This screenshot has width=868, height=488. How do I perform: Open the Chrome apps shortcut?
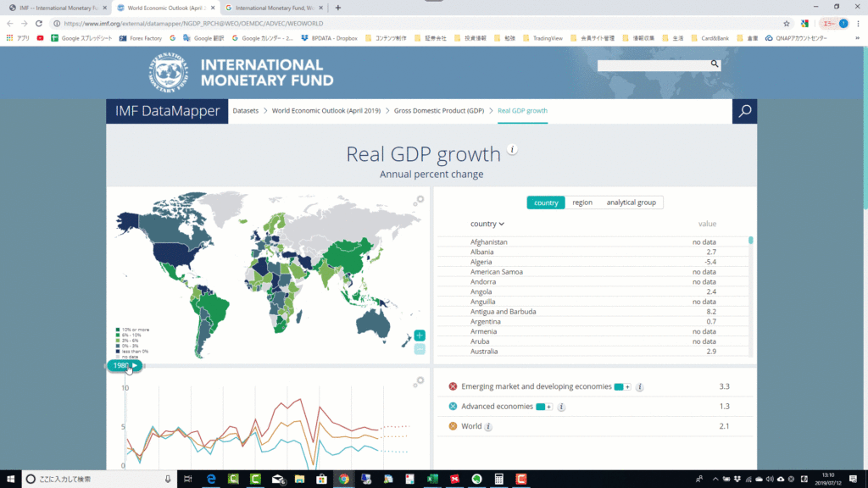tap(17, 38)
